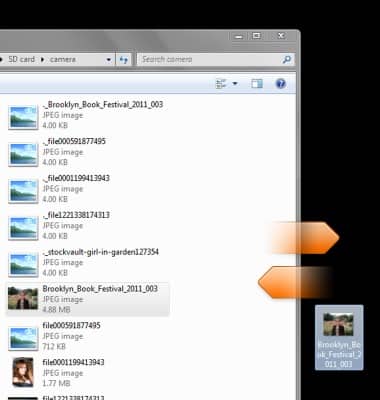Select the file0001199413943 portrait thumbnail
380x400 pixels.
pyautogui.click(x=23, y=372)
